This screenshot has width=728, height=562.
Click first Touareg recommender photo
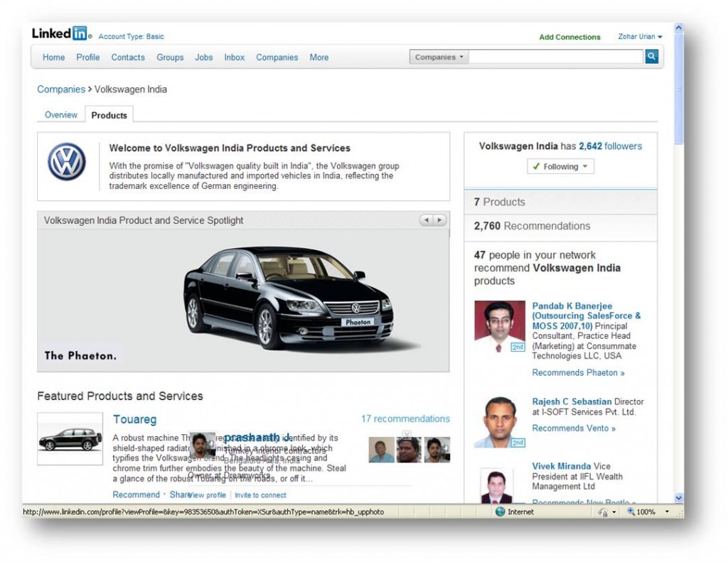point(381,450)
